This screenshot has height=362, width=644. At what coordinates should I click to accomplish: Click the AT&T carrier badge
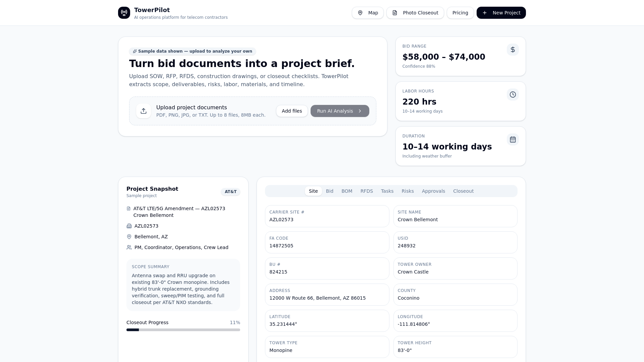pyautogui.click(x=230, y=192)
